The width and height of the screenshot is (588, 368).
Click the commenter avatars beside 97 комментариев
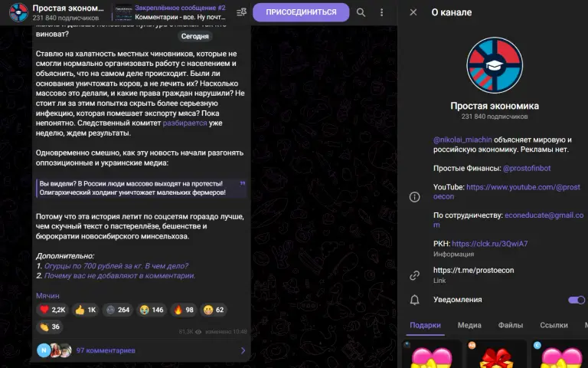(54, 350)
